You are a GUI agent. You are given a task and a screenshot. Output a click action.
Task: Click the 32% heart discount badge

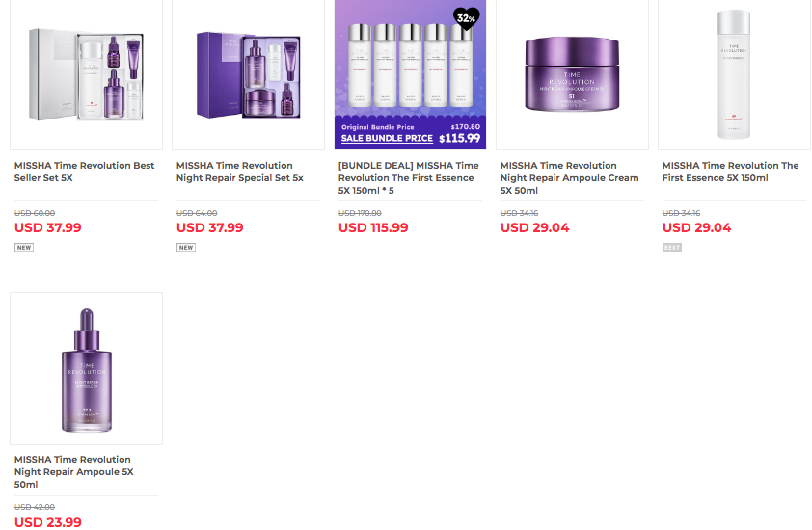click(466, 18)
